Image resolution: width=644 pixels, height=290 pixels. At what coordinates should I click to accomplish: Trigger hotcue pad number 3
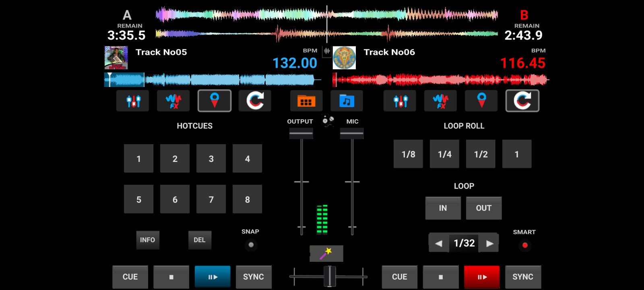point(211,159)
